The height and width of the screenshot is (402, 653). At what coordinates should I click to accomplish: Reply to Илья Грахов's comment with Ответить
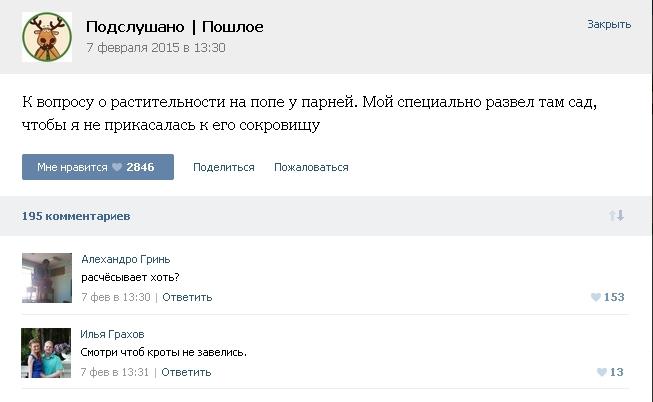186,372
